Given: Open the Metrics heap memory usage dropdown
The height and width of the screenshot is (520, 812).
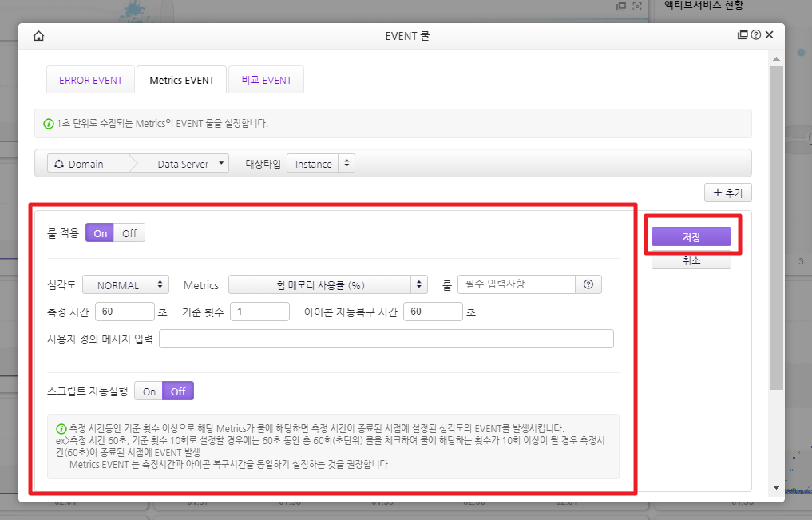Looking at the screenshot, I should click(x=328, y=285).
